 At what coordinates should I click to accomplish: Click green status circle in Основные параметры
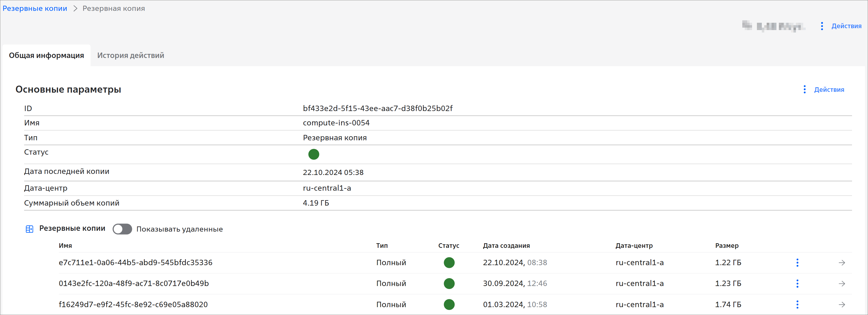(x=313, y=154)
